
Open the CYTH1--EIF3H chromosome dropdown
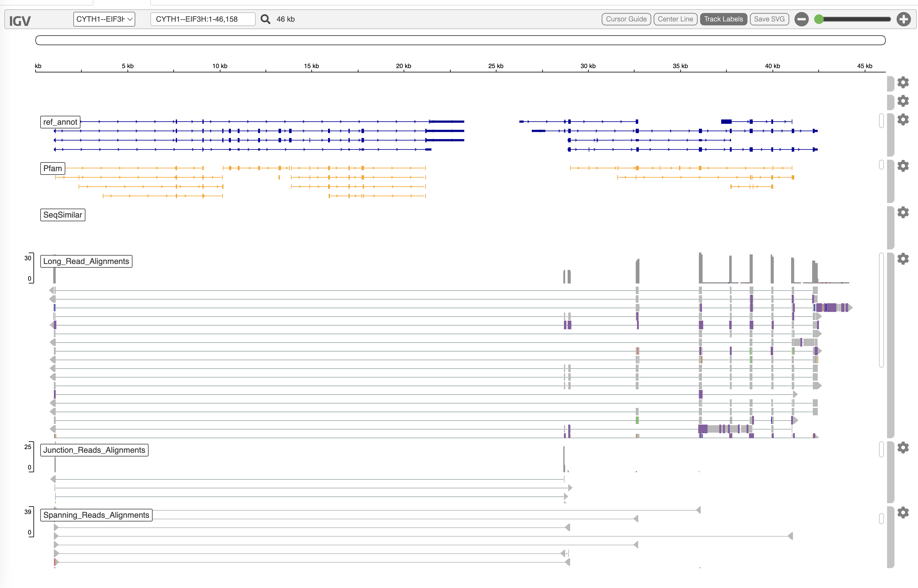click(104, 19)
